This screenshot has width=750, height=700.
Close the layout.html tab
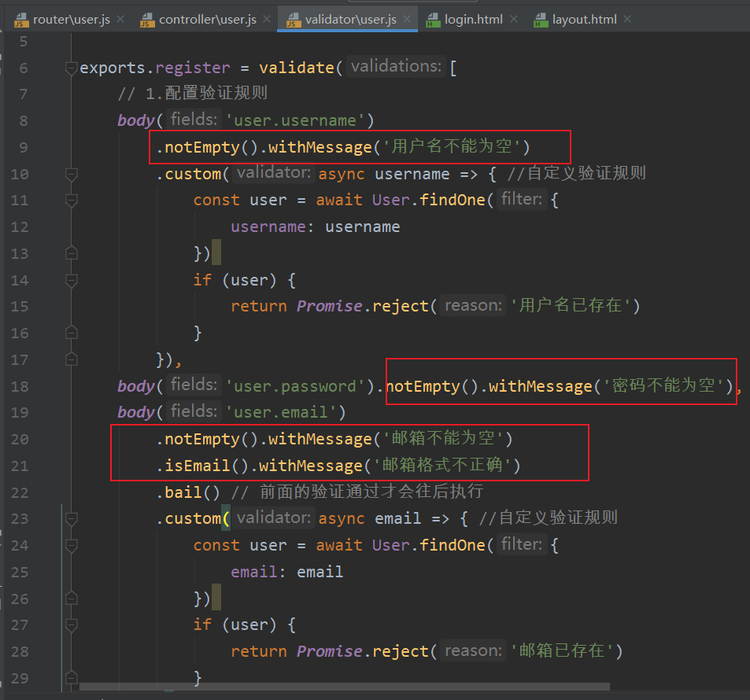tap(627, 19)
